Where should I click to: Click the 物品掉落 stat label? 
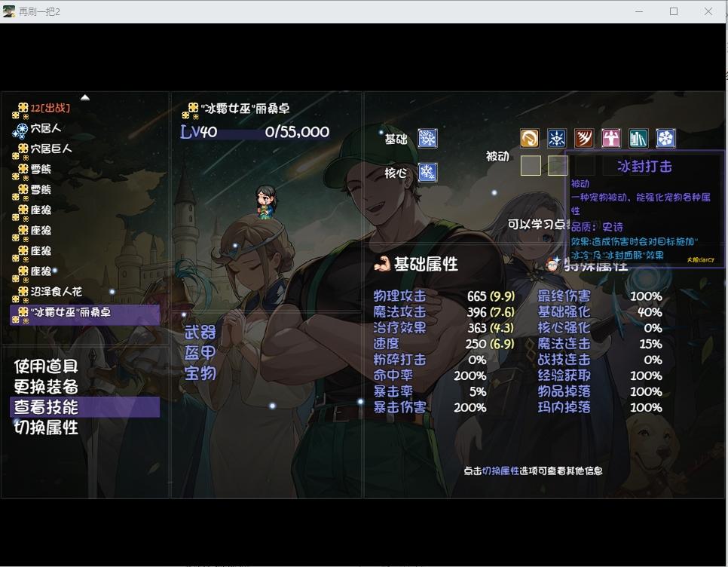click(x=564, y=391)
